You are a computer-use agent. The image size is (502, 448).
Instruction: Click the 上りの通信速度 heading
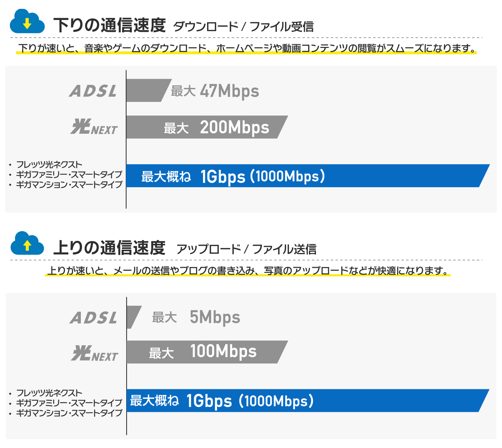pyautogui.click(x=109, y=248)
